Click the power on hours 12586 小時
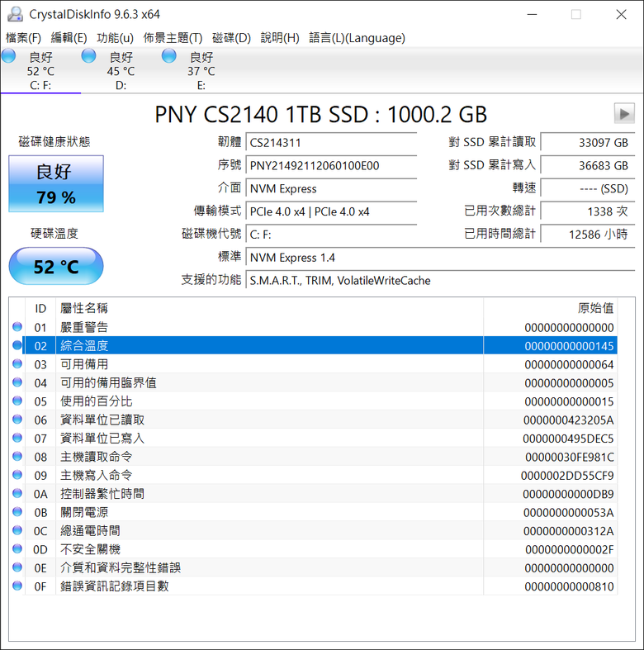Viewport: 644px width, 650px height. [588, 235]
